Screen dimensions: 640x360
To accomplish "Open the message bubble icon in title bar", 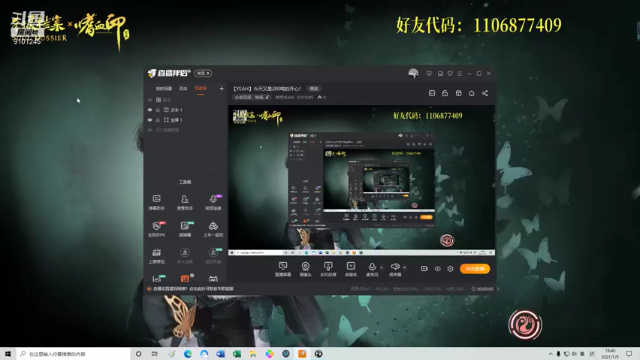I will 429,73.
